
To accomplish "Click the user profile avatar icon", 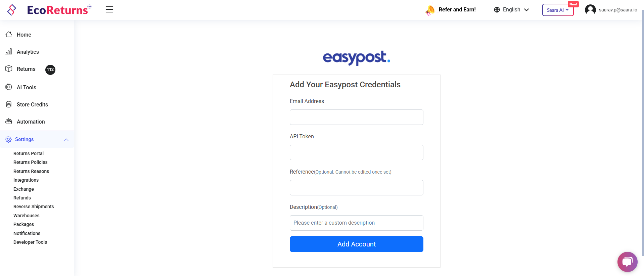I will (590, 10).
